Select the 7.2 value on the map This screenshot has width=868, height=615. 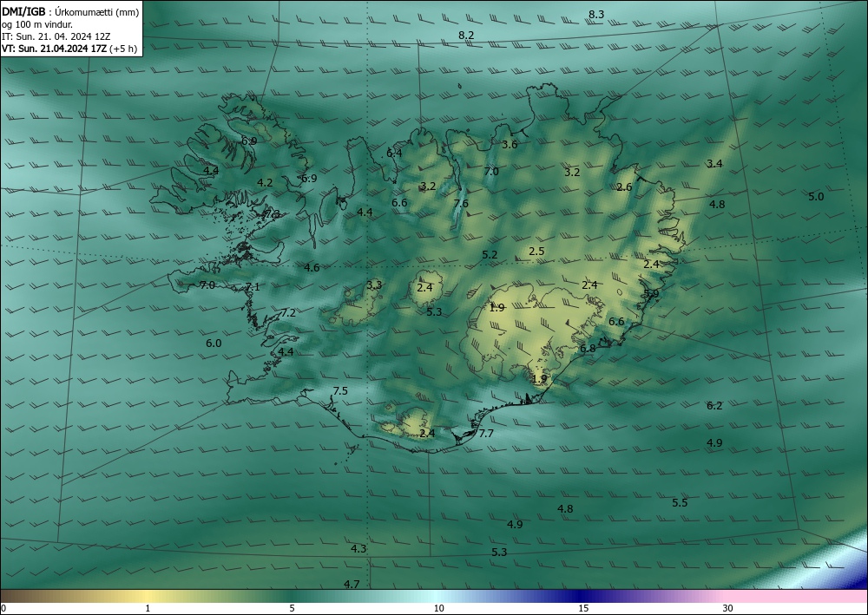tap(288, 313)
